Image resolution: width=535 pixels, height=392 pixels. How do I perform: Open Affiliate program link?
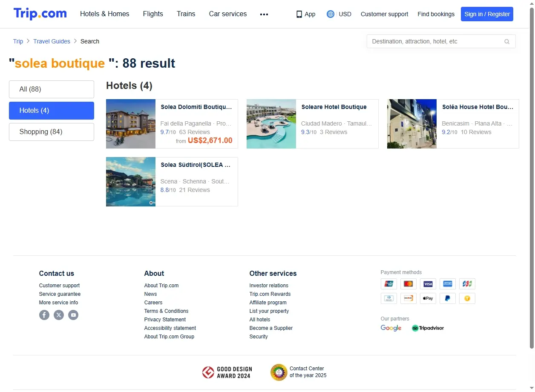268,303
